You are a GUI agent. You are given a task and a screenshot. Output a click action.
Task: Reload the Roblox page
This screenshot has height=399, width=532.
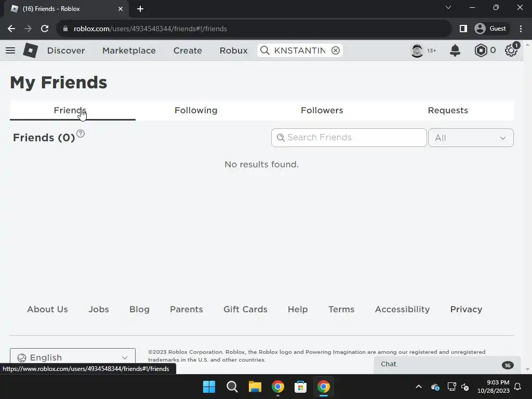pyautogui.click(x=45, y=29)
